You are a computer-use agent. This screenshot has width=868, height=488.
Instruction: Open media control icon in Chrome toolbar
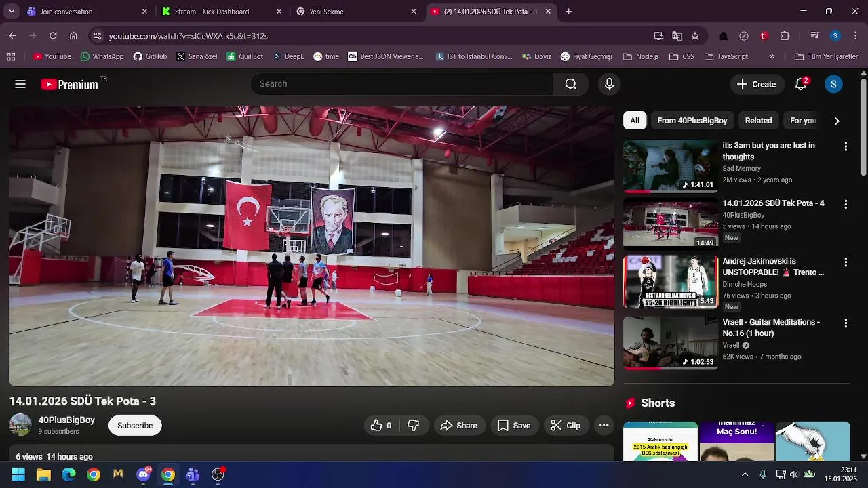coord(815,36)
